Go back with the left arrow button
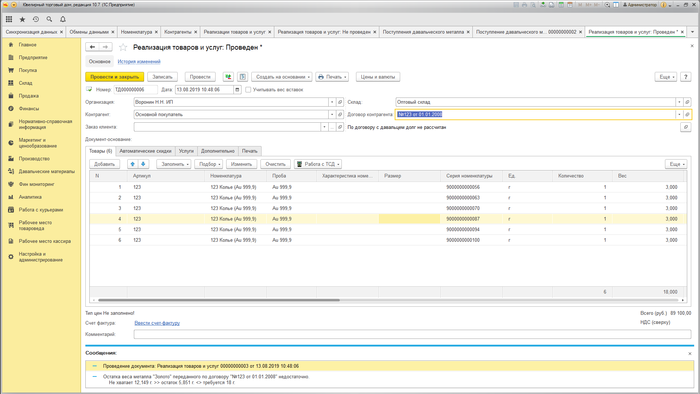The height and width of the screenshot is (394, 700). pyautogui.click(x=92, y=47)
